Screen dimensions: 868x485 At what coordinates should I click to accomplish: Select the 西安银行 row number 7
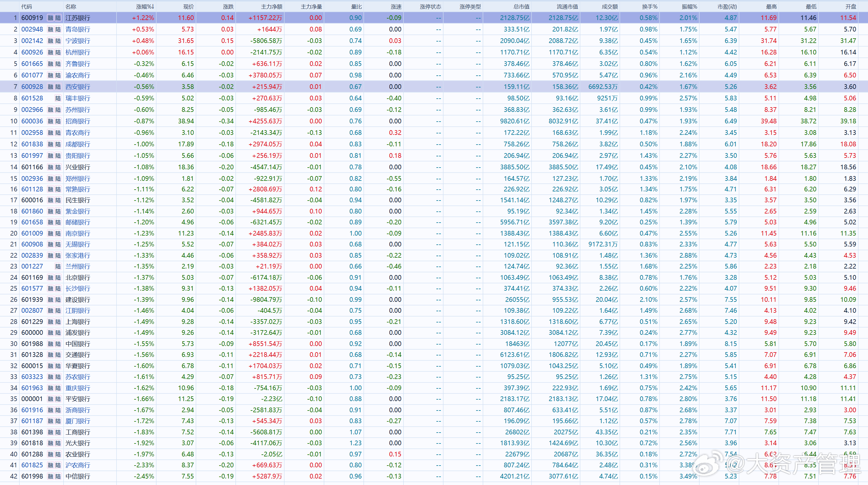point(15,87)
